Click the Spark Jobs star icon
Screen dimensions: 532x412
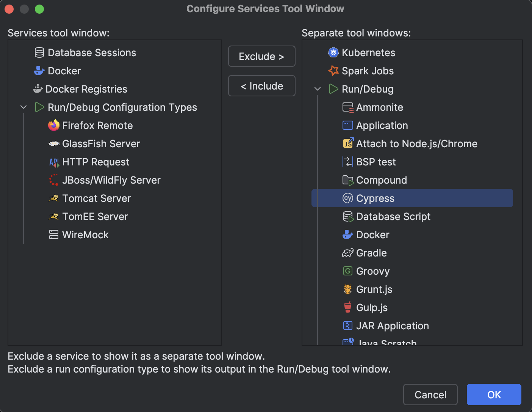click(333, 71)
